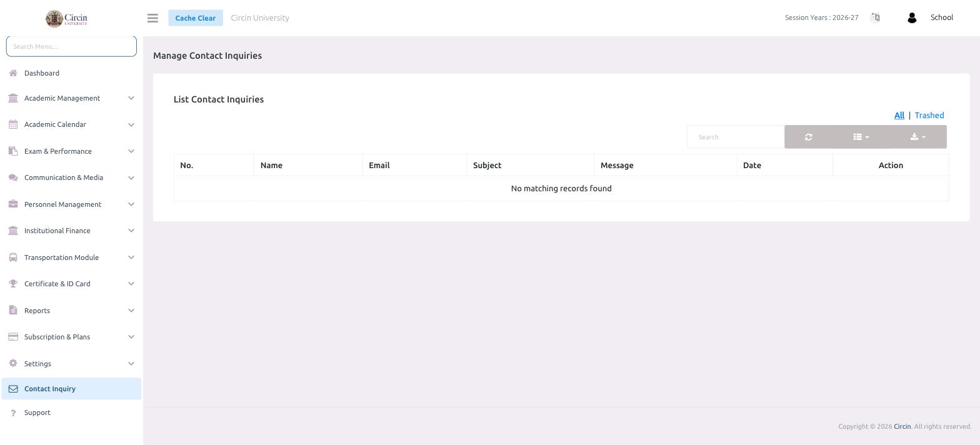The width and height of the screenshot is (980, 445).
Task: Click the Settings gear icon
Action: (13, 364)
